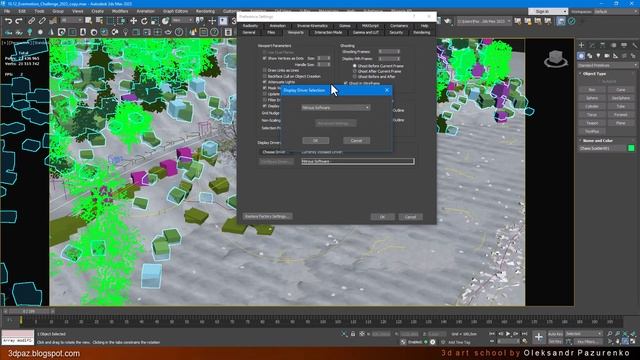The height and width of the screenshot is (360, 640).
Task: Select Ghost Before Current Frame radio button
Action: 355,66
